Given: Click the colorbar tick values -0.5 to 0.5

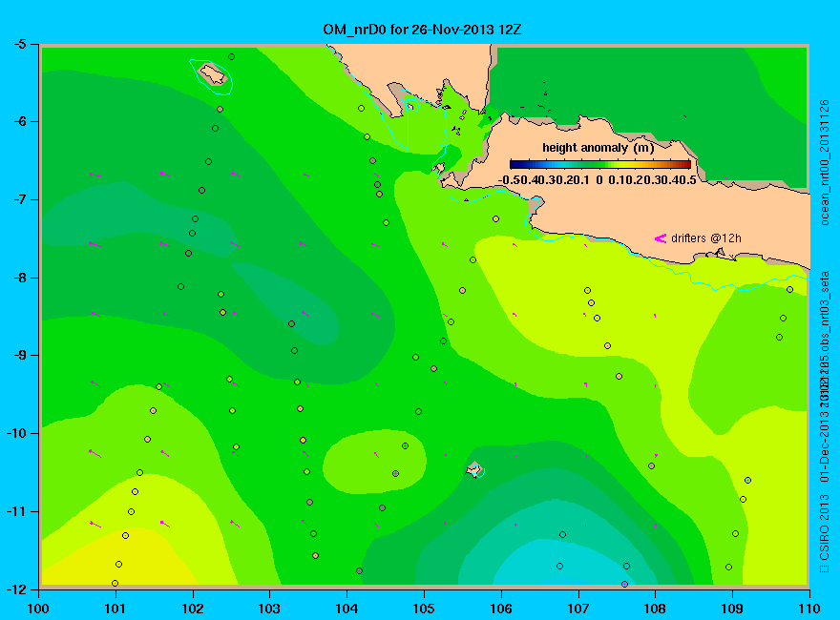Looking at the screenshot, I should [x=598, y=180].
